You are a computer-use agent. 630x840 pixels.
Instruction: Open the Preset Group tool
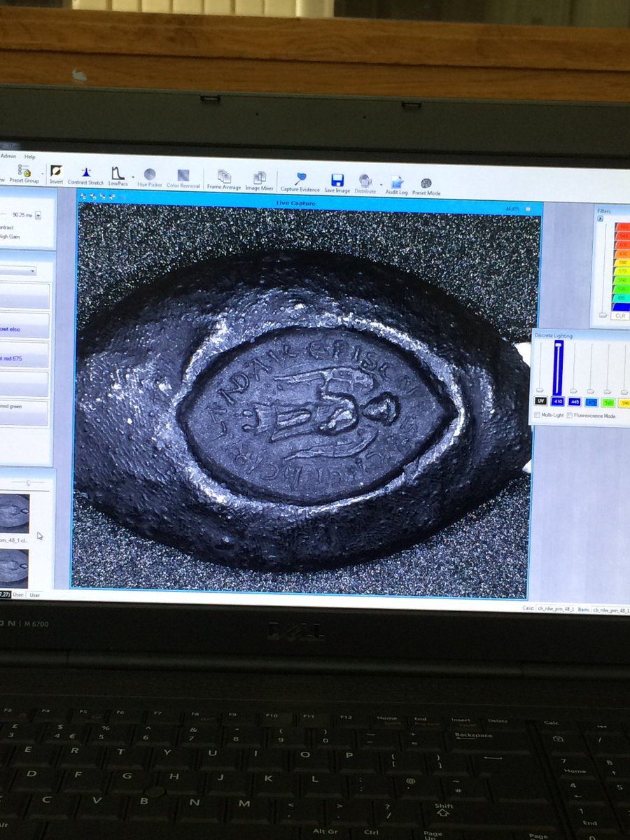(24, 174)
